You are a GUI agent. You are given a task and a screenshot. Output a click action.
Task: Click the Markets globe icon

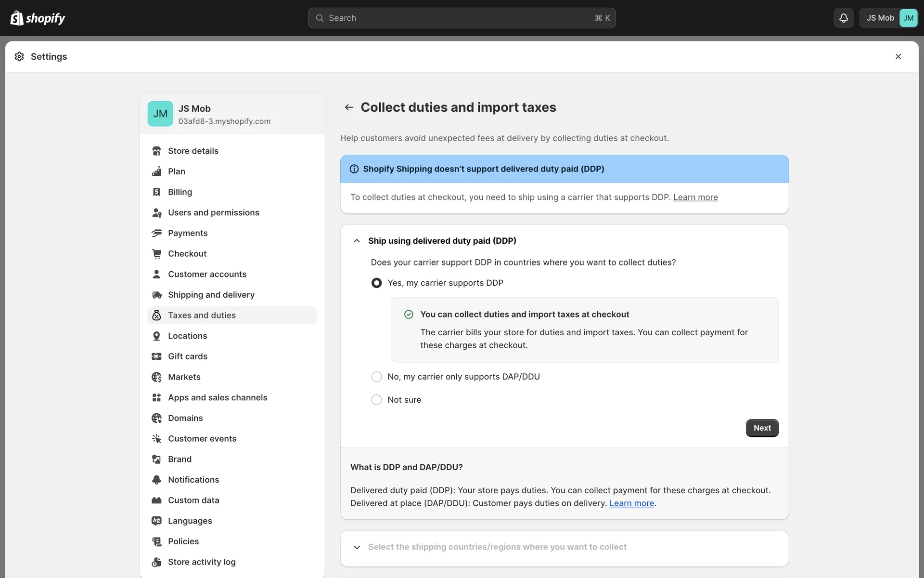pyautogui.click(x=156, y=377)
